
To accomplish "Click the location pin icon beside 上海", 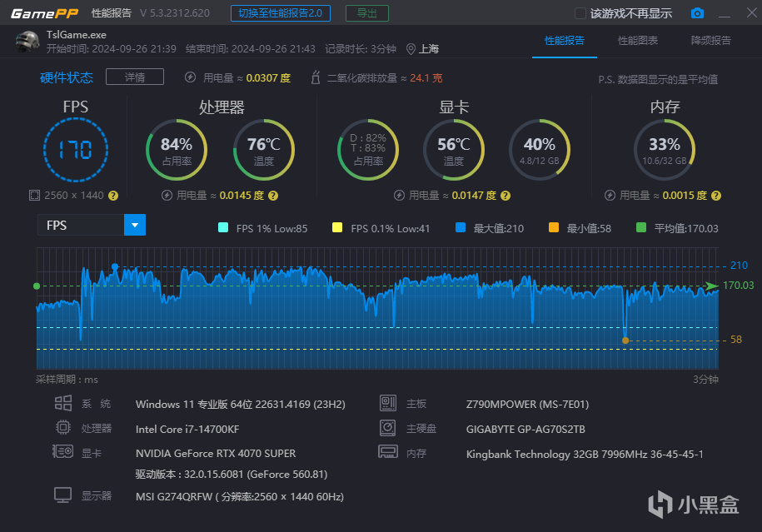I will coord(411,49).
